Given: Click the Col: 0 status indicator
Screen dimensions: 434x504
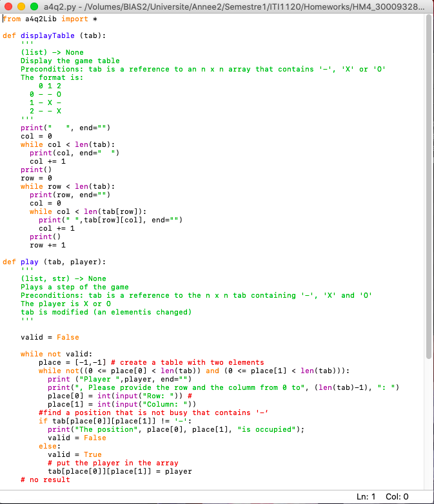Looking at the screenshot, I should tap(397, 496).
